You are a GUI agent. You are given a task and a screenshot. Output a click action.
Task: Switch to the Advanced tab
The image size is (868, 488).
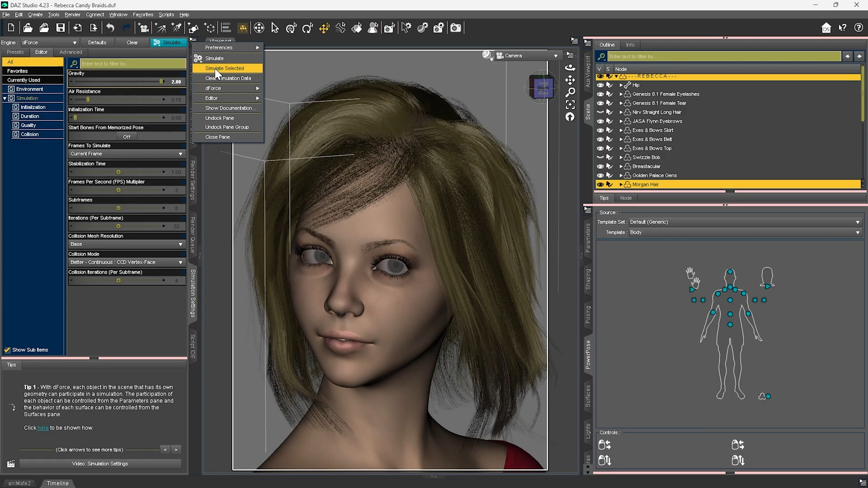(x=71, y=52)
